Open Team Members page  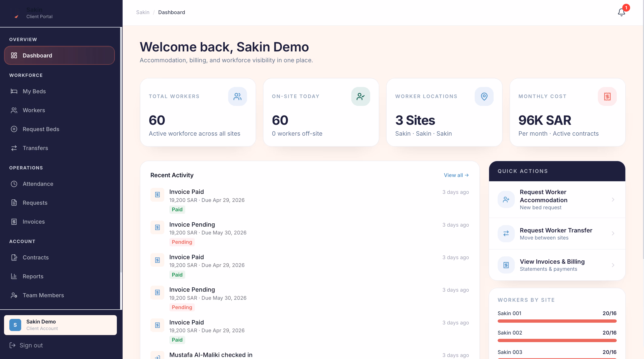point(59,295)
